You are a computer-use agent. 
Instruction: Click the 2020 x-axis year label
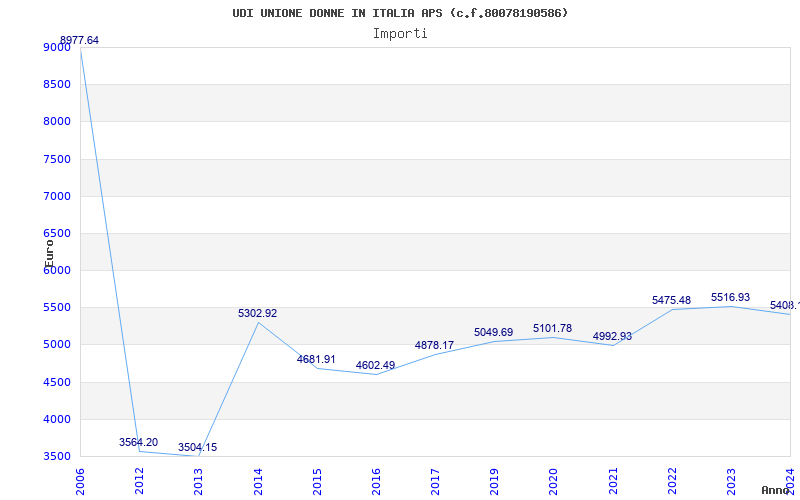(x=554, y=482)
